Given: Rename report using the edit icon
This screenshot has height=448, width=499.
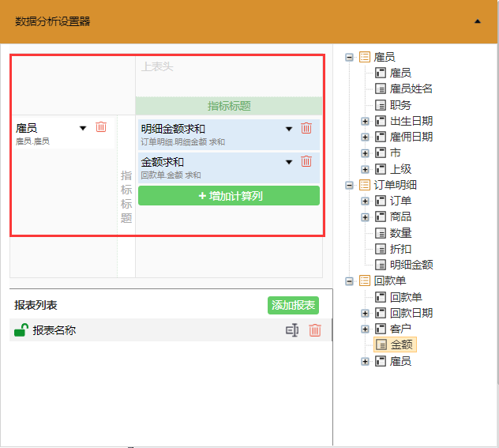Looking at the screenshot, I should click(292, 329).
